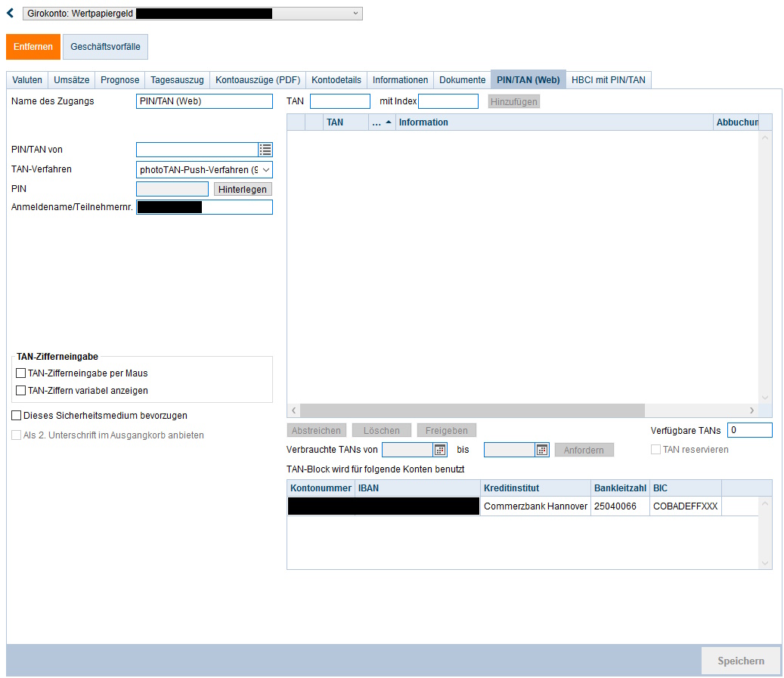Screen dimensions: 784x678
Task: Open the TAN-Verfahren dropdown
Action: click(265, 169)
